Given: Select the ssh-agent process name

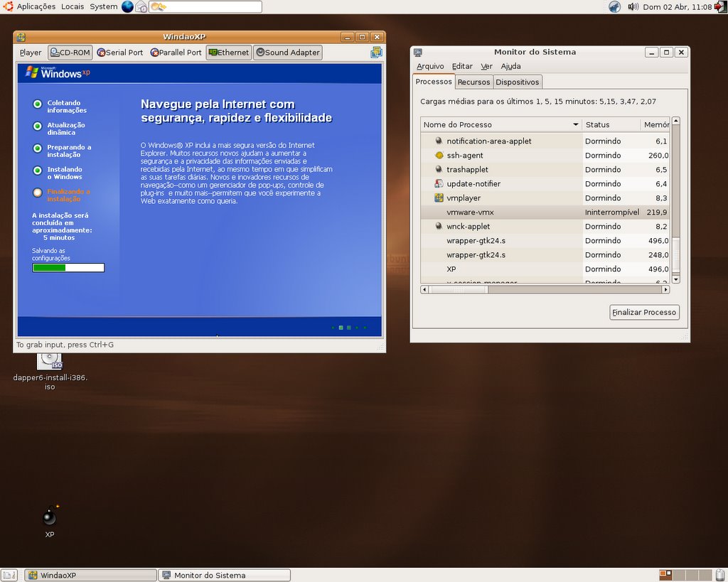Looking at the screenshot, I should (465, 156).
